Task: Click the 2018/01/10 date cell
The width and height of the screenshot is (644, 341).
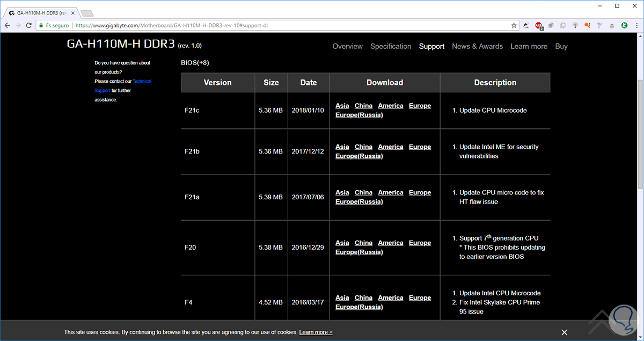Action: pyautogui.click(x=309, y=110)
